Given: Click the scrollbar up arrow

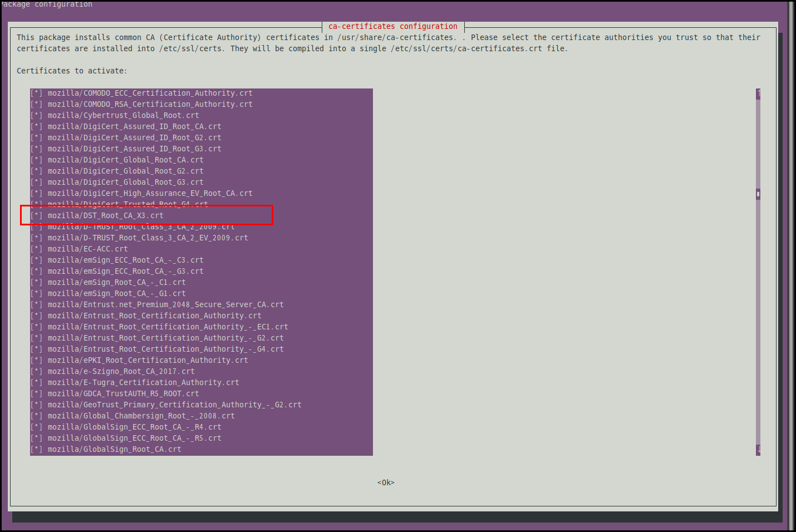Looking at the screenshot, I should coord(758,93).
